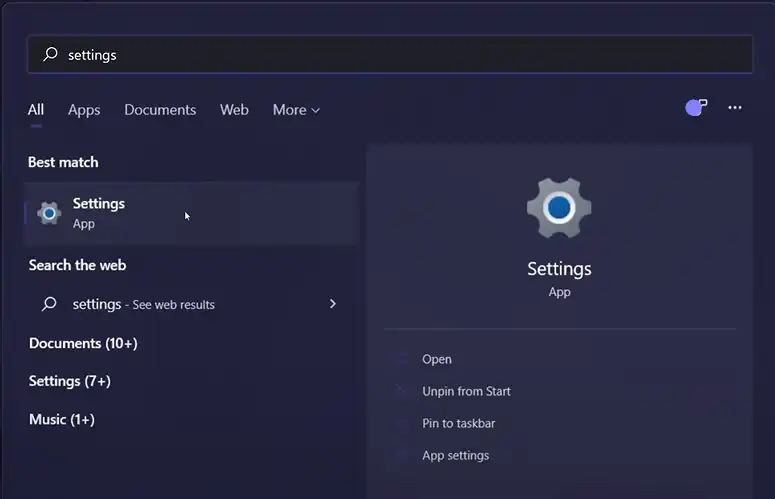Image resolution: width=775 pixels, height=499 pixels.
Task: Click the magnifier icon in the search box
Action: coord(50,55)
